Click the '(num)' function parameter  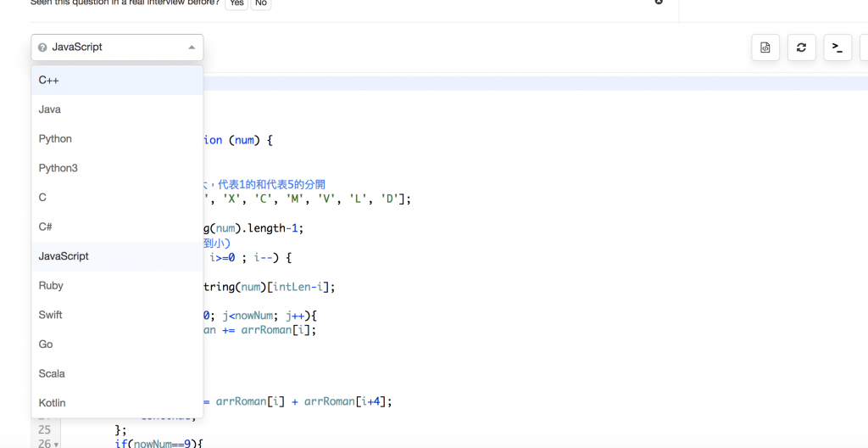(x=243, y=140)
